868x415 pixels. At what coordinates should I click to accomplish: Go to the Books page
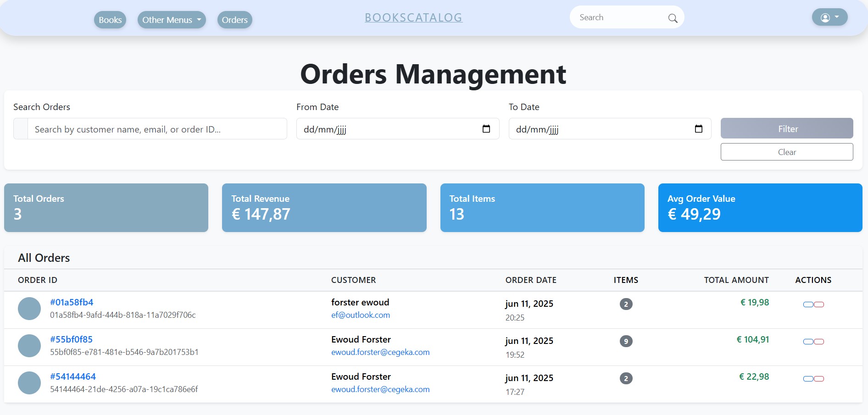(110, 20)
